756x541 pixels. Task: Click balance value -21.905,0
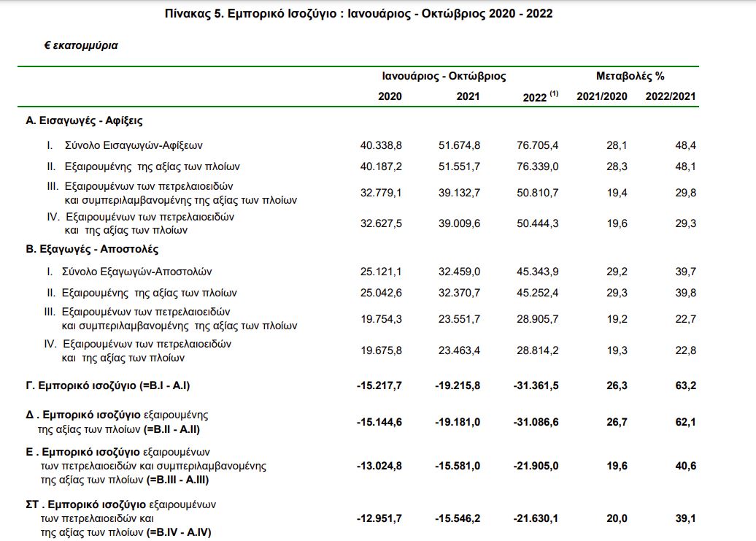tap(536, 466)
